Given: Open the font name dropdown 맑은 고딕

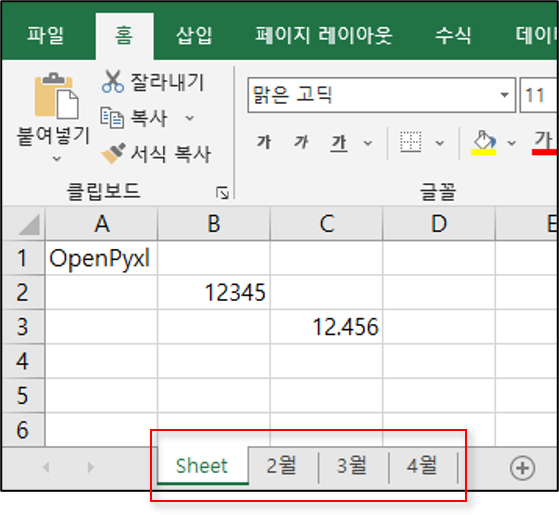Looking at the screenshot, I should tap(504, 95).
